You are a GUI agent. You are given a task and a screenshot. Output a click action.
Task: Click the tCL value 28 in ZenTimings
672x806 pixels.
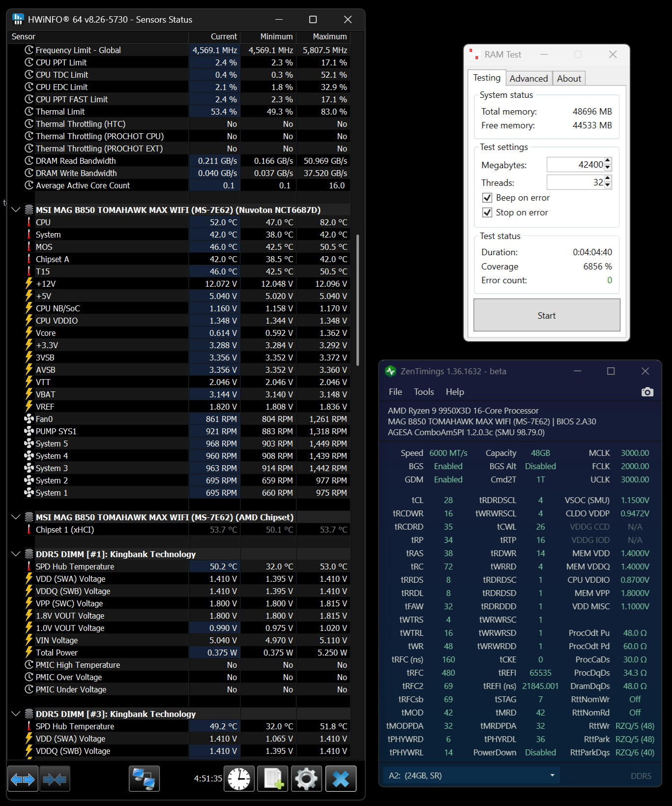[448, 500]
